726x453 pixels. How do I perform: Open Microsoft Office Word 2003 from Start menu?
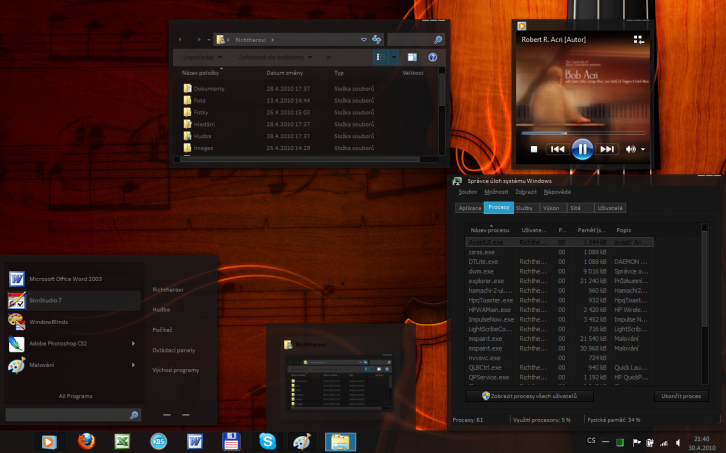pyautogui.click(x=74, y=279)
